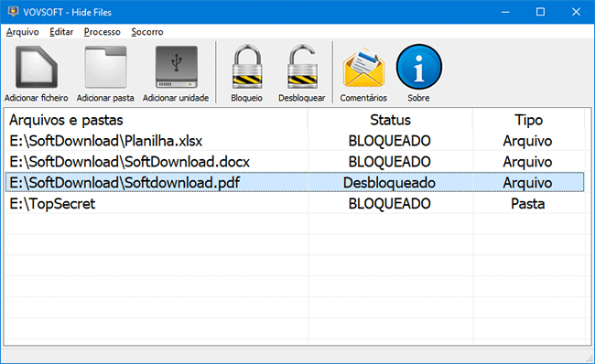Click the Desbloqueado status cell

tap(389, 183)
